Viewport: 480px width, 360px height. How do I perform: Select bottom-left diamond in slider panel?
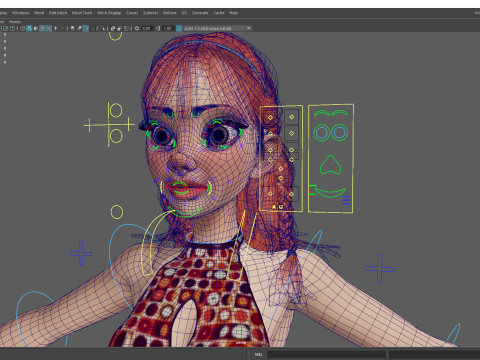pyautogui.click(x=270, y=194)
